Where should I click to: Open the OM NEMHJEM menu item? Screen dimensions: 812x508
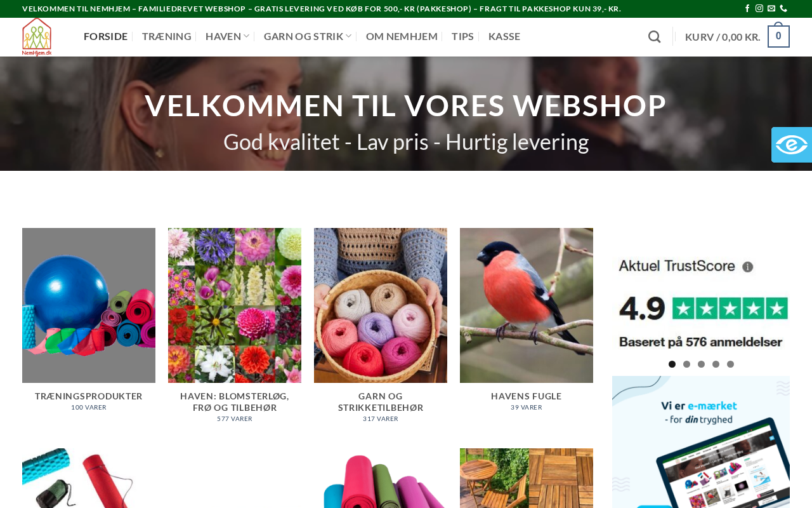pos(402,36)
